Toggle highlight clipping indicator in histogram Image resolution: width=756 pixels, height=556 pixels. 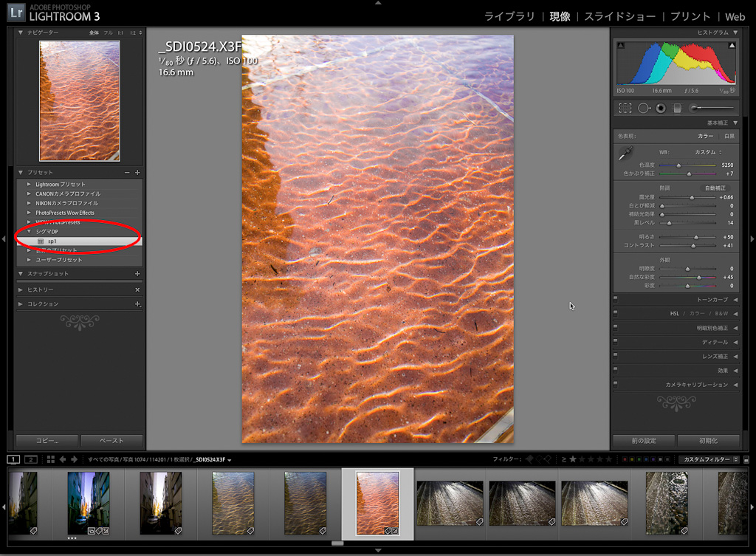point(732,46)
